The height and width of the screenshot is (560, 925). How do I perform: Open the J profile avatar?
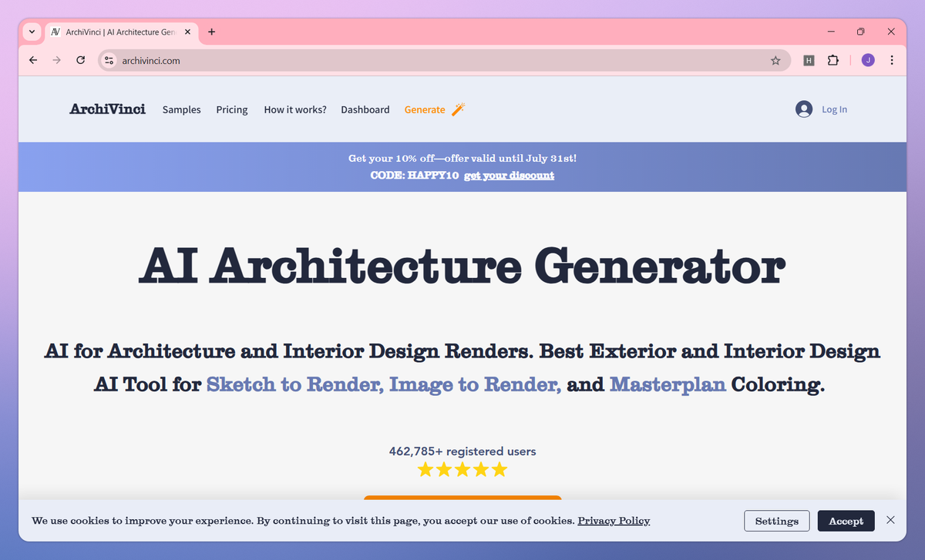[868, 60]
